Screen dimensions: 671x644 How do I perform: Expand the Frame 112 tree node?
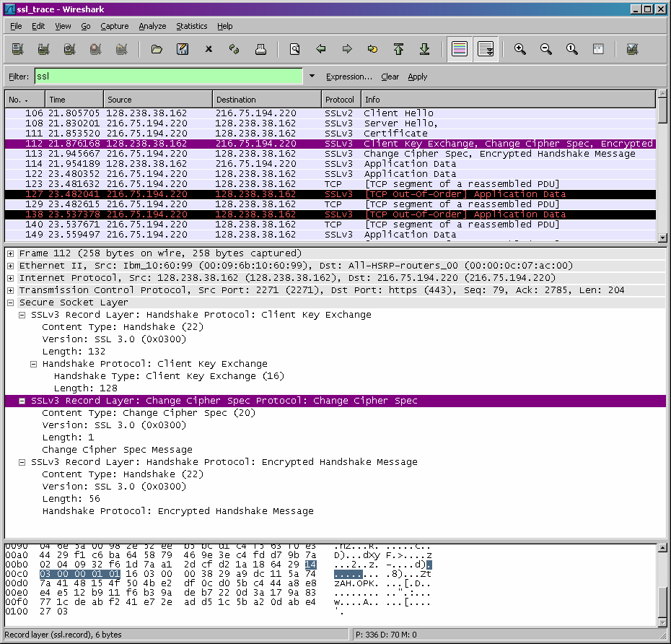[10, 253]
